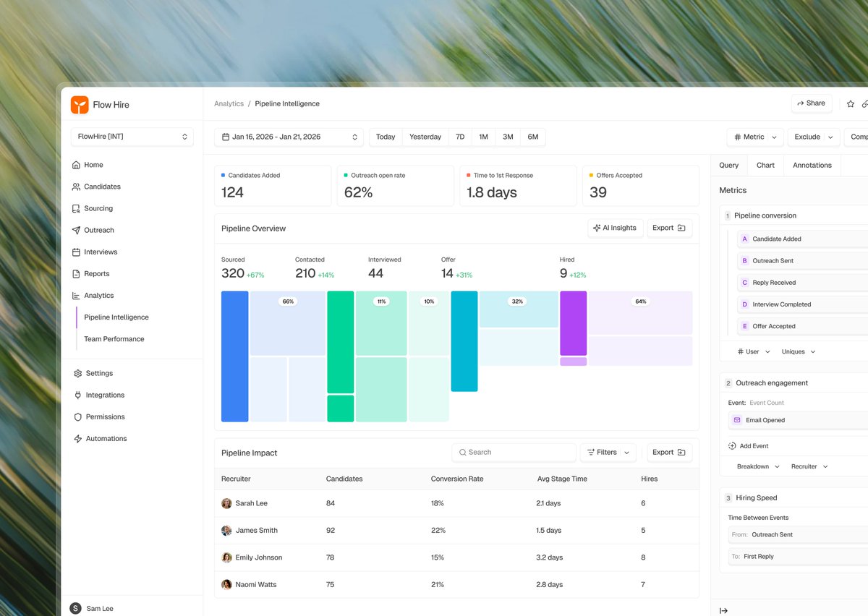Open Team Performance under Analytics
The height and width of the screenshot is (616, 868).
(x=114, y=338)
